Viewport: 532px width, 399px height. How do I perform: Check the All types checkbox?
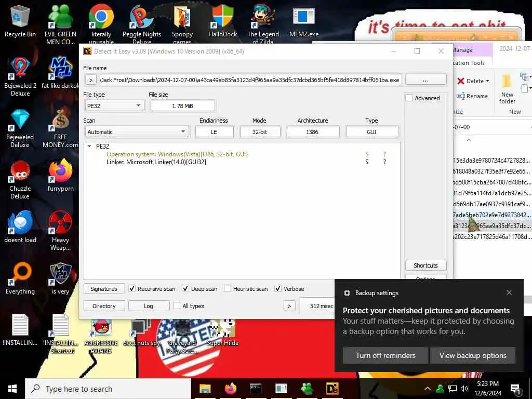coord(177,305)
